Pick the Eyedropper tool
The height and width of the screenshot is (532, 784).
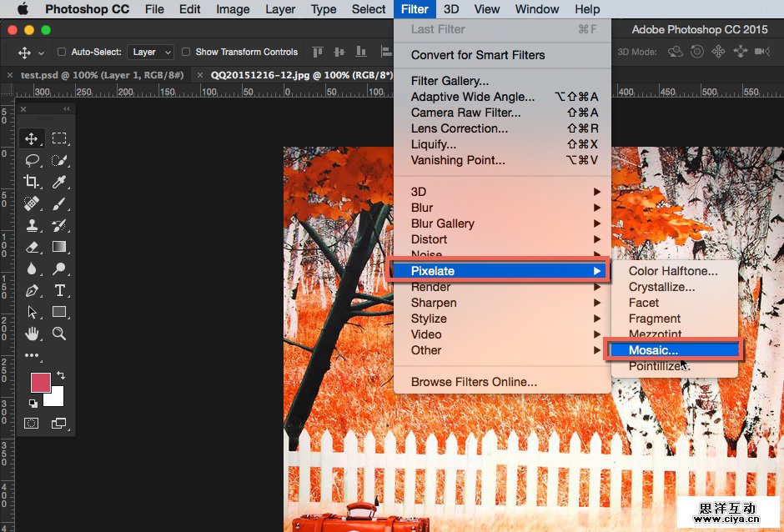click(x=59, y=182)
